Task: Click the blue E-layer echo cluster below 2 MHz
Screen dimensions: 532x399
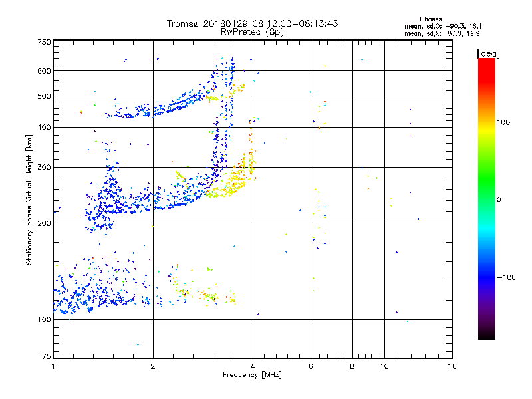Action: click(98, 289)
